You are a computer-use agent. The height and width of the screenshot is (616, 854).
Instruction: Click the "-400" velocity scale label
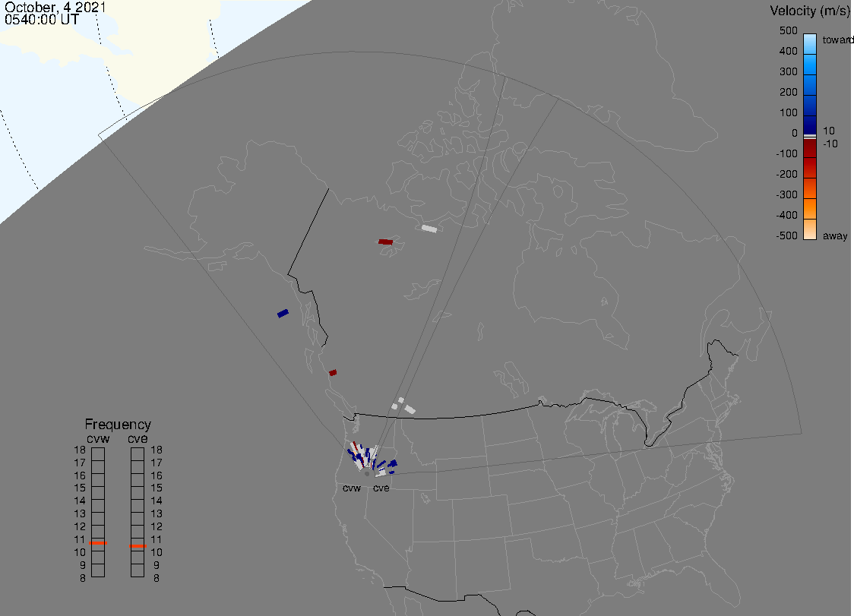(x=786, y=215)
